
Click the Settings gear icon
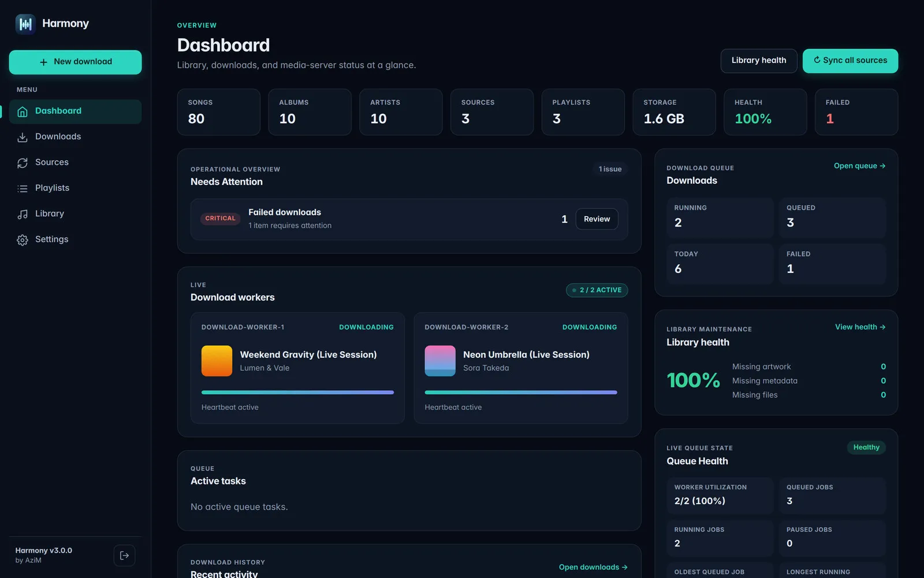click(23, 240)
